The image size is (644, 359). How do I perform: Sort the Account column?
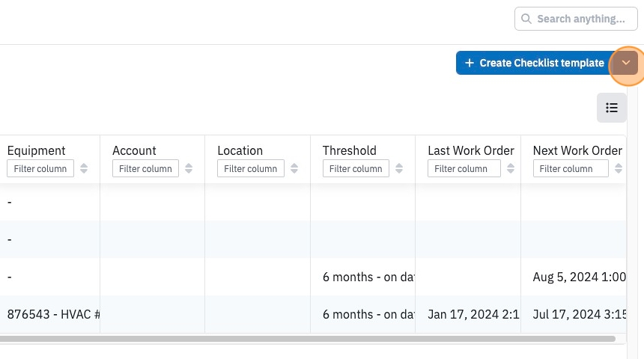point(189,168)
